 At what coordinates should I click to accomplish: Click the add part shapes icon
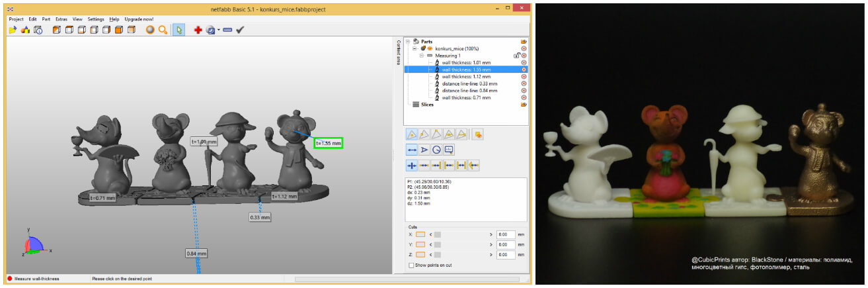pos(26,30)
